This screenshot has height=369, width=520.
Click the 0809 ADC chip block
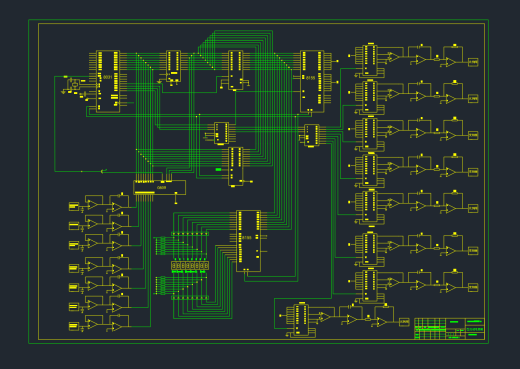[160, 187]
